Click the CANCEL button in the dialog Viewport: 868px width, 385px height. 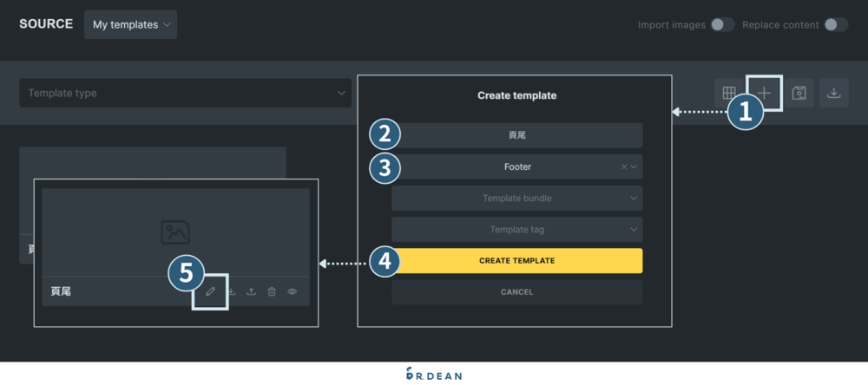tap(516, 292)
